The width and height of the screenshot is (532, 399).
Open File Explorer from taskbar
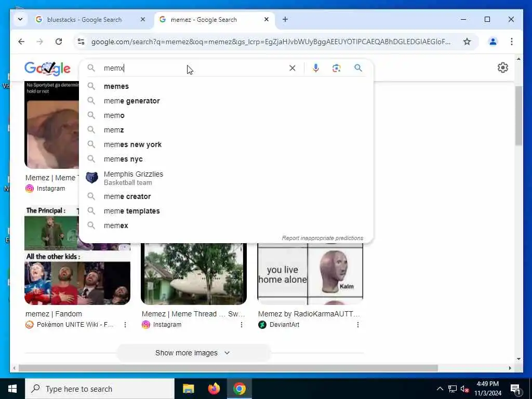click(188, 389)
